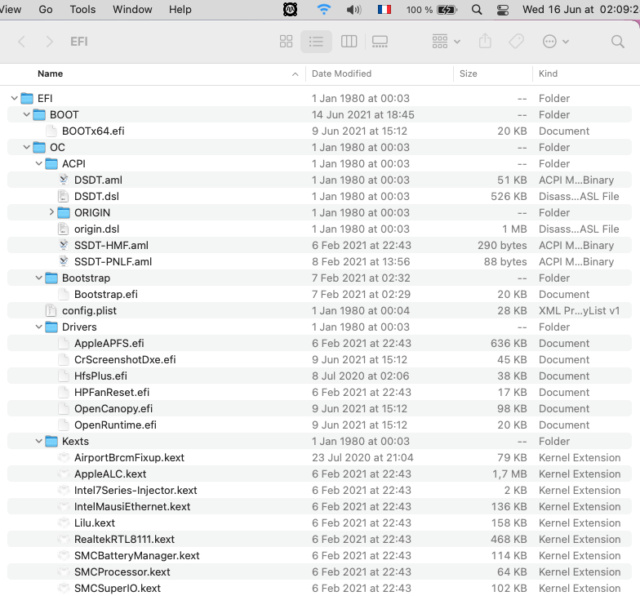Click the battery status icon
This screenshot has height=596, width=640.
(447, 9)
